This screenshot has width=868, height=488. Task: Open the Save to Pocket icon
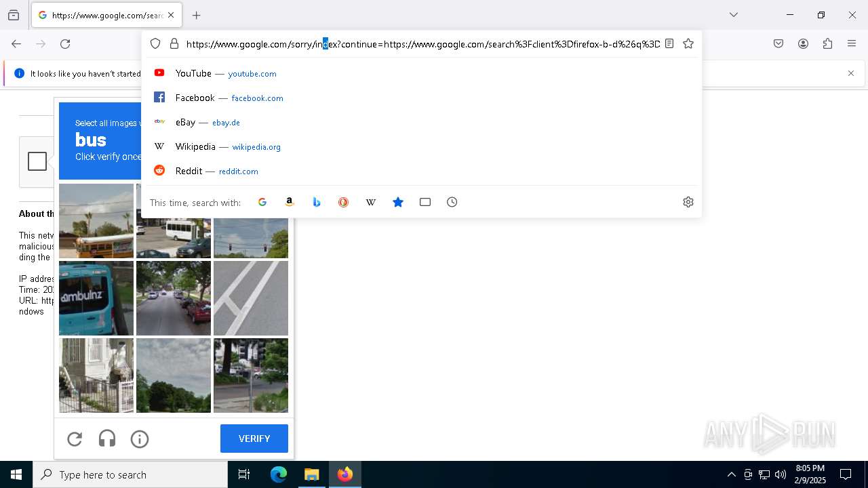[778, 44]
